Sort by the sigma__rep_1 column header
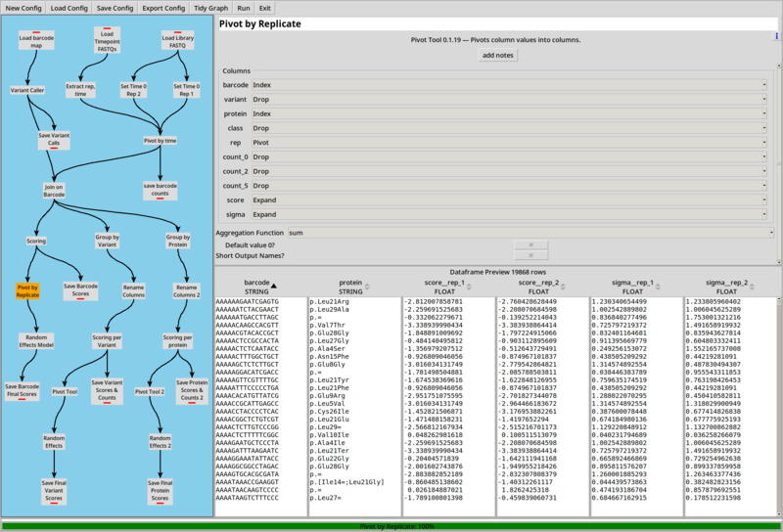Viewport: 783px width, 532px height. pyautogui.click(x=636, y=287)
